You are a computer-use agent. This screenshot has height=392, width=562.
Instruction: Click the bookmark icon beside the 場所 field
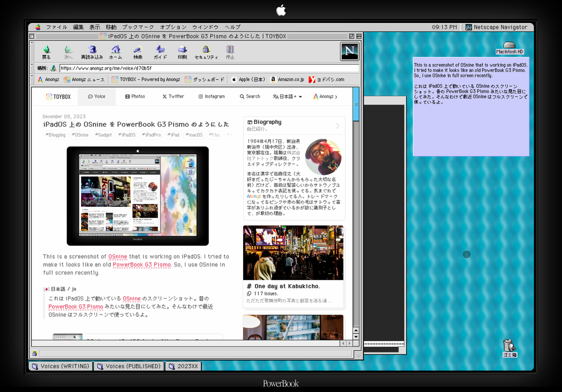(x=53, y=68)
